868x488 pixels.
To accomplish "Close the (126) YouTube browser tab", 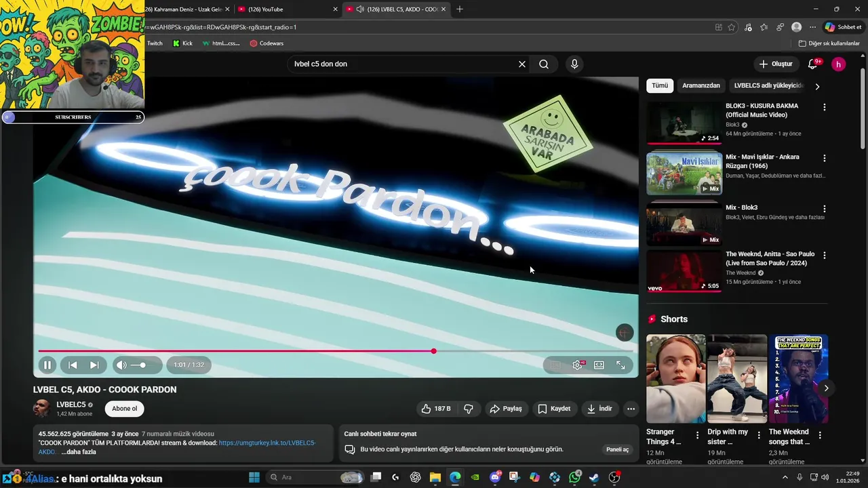I will pyautogui.click(x=335, y=9).
